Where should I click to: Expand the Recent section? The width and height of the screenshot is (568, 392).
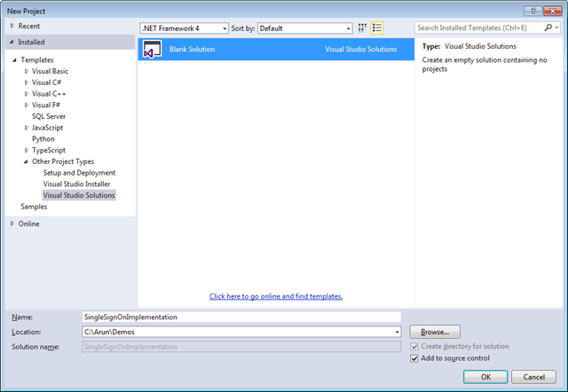[x=12, y=27]
